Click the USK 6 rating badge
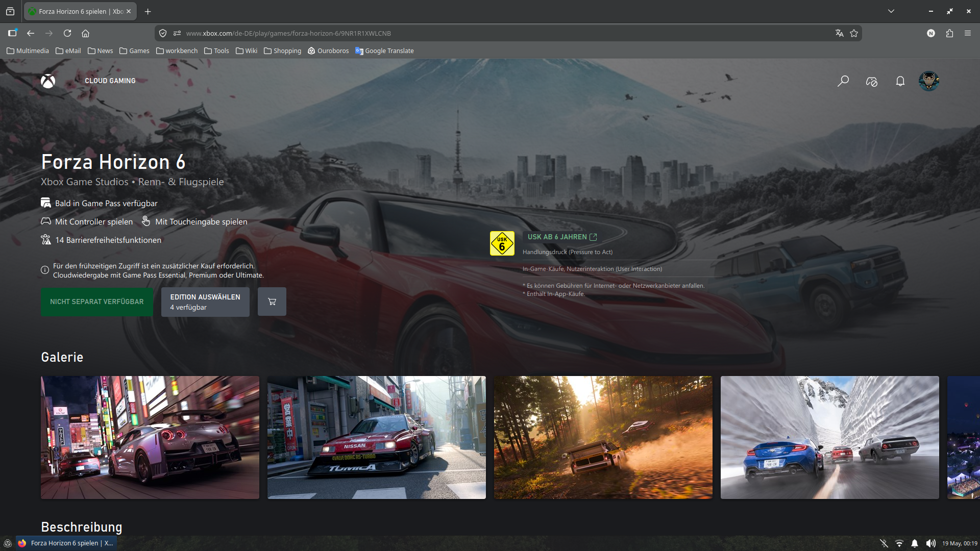Screen dimensions: 980x551 pos(502,243)
